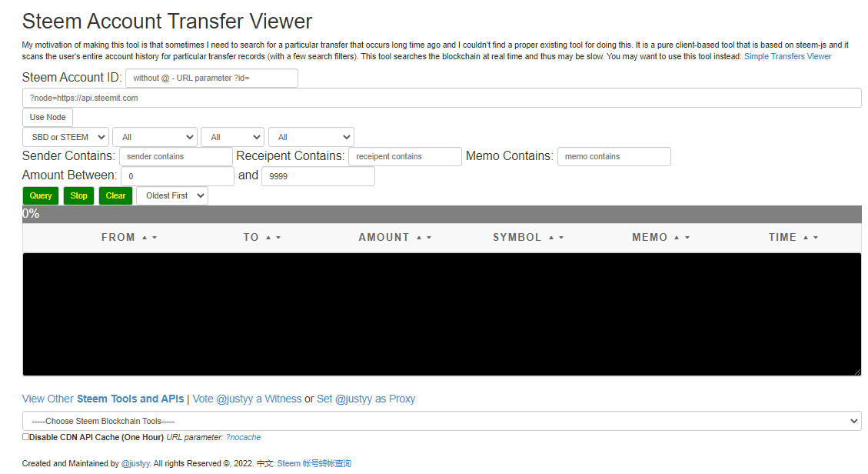Click inside the black log text area
The width and height of the screenshot is (868, 474).
coord(442,314)
